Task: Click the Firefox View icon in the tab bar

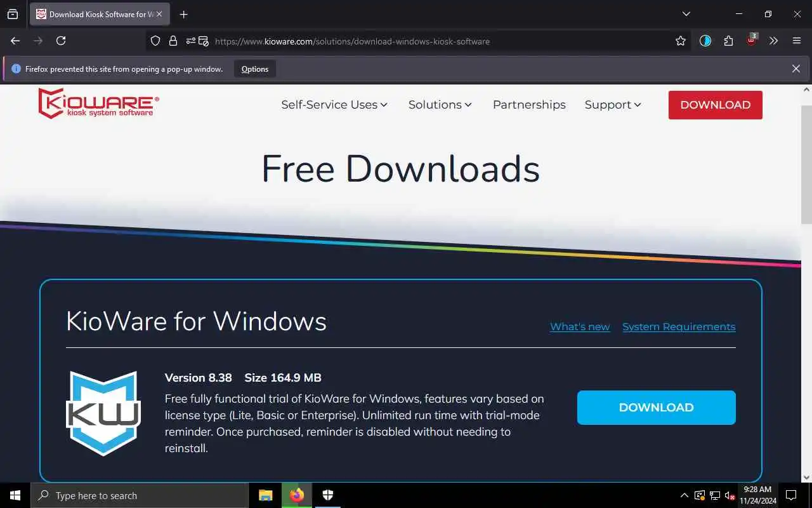Action: pyautogui.click(x=13, y=14)
